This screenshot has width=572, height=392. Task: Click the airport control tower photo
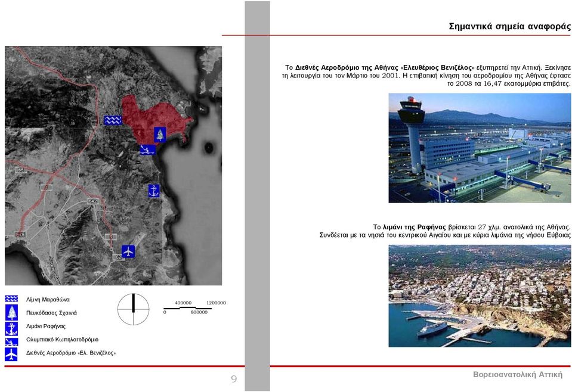(480, 148)
